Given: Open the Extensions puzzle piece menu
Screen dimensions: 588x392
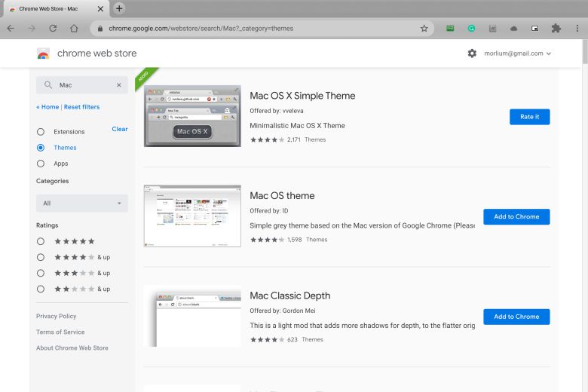Looking at the screenshot, I should [x=556, y=29].
